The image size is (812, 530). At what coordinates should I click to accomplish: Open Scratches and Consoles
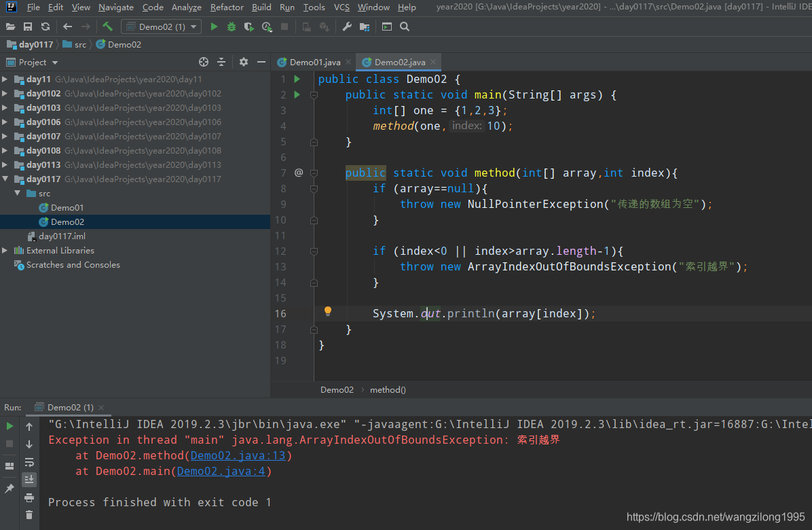coord(73,265)
